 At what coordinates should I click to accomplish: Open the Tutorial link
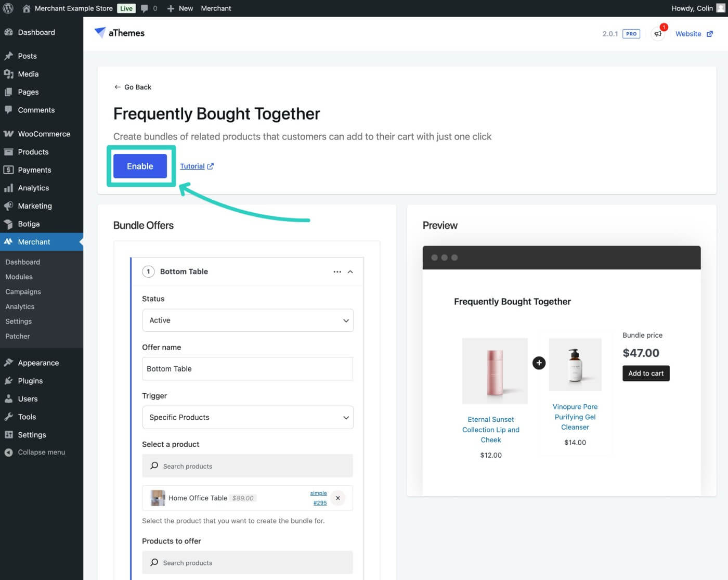point(197,166)
